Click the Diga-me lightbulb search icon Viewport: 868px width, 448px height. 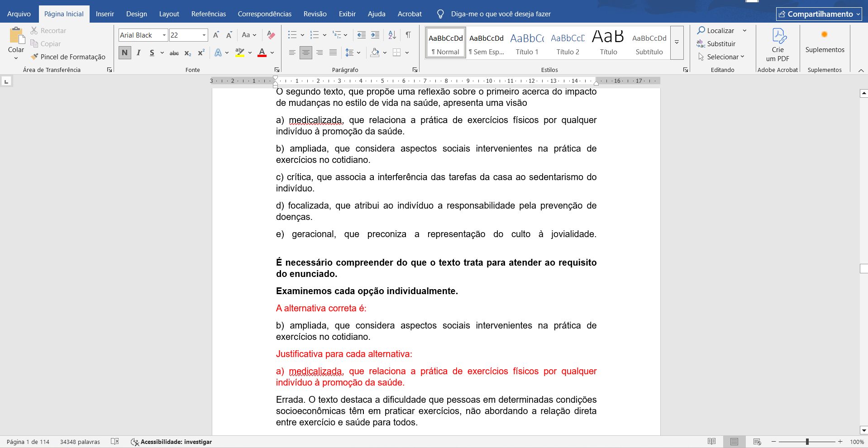coord(440,14)
